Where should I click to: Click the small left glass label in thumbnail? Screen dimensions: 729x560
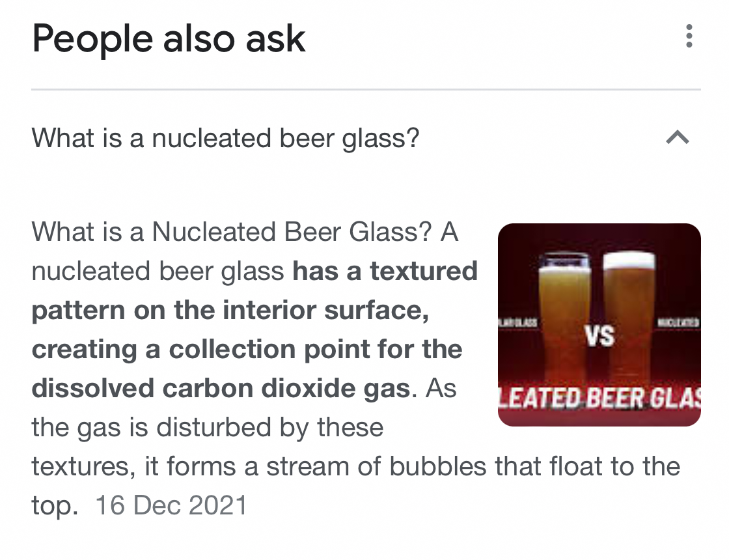pos(518,322)
